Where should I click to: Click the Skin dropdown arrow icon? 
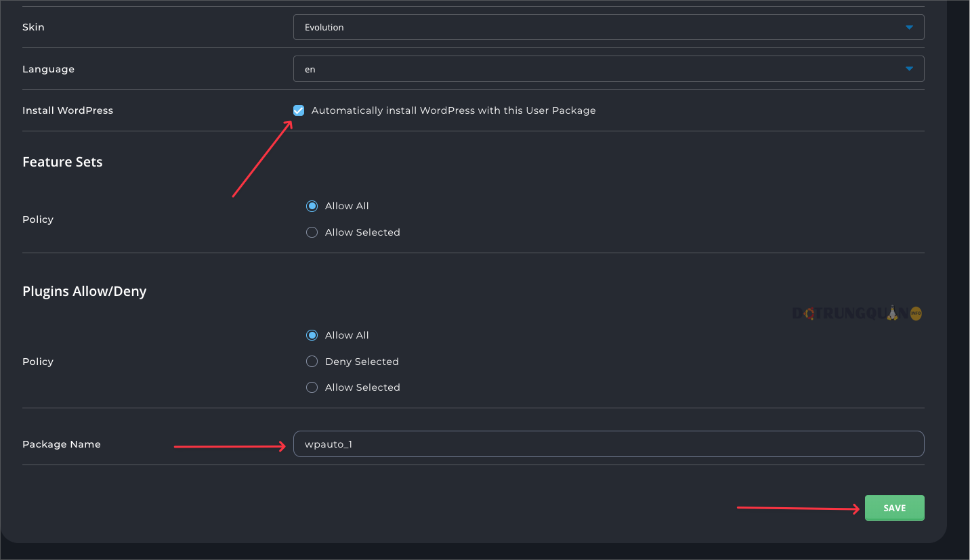tap(909, 27)
